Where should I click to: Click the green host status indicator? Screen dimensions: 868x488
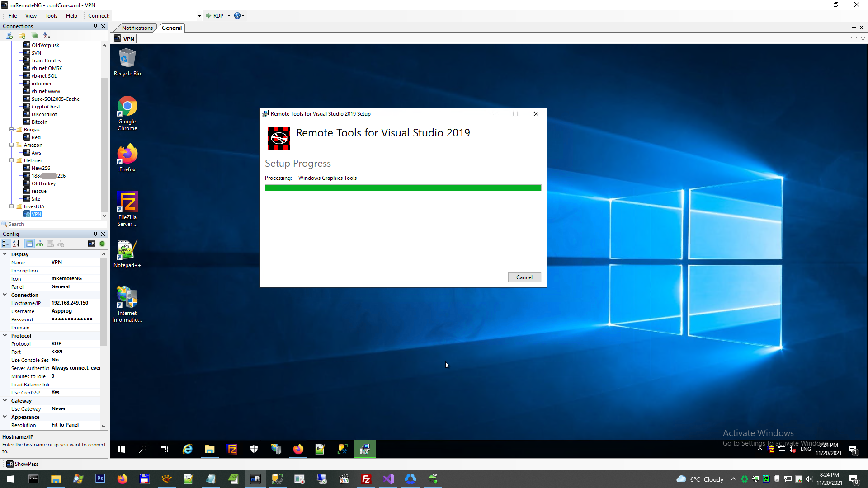point(102,244)
